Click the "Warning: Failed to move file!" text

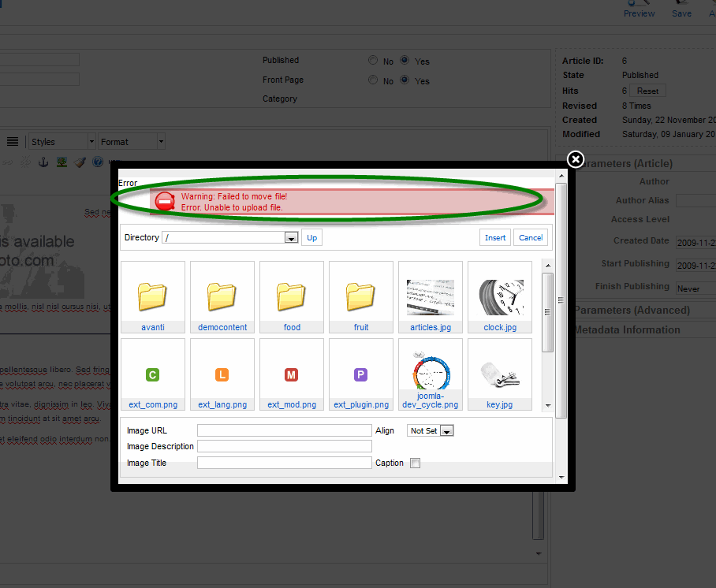234,196
